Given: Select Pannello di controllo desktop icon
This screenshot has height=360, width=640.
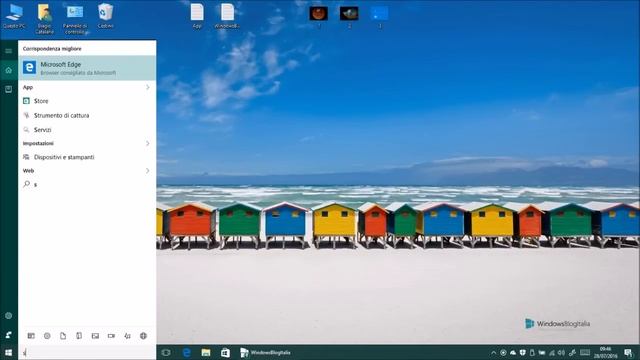Looking at the screenshot, I should click(x=75, y=18).
